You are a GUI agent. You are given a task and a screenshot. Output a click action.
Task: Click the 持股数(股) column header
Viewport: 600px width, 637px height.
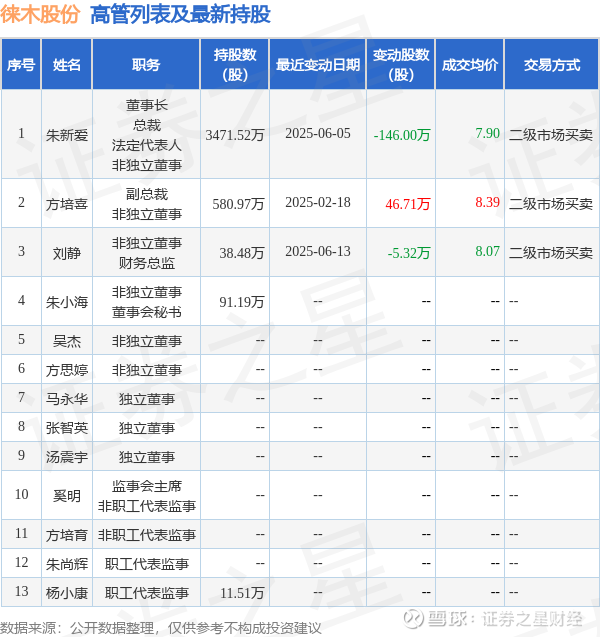(235, 65)
